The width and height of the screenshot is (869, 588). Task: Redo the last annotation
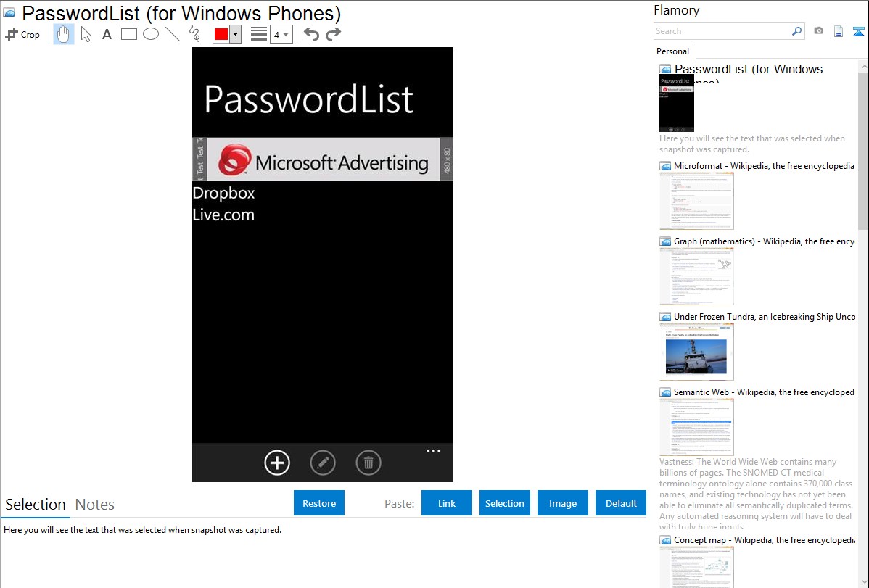[x=333, y=34]
